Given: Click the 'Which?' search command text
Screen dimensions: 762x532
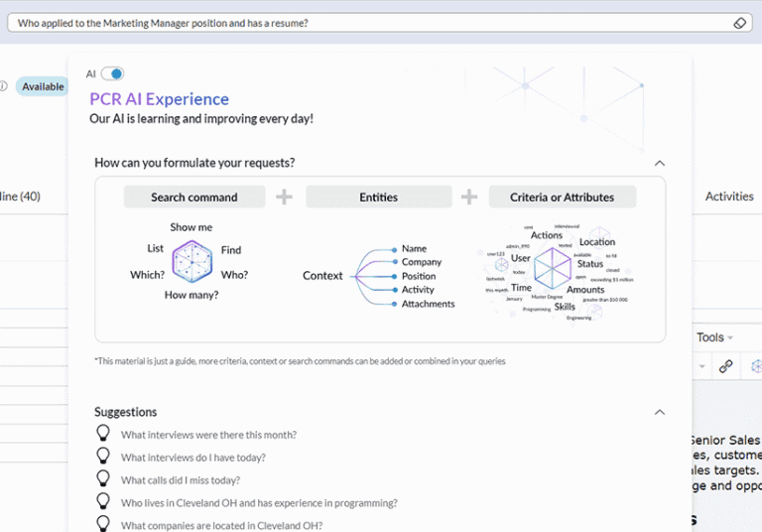Looking at the screenshot, I should (147, 275).
